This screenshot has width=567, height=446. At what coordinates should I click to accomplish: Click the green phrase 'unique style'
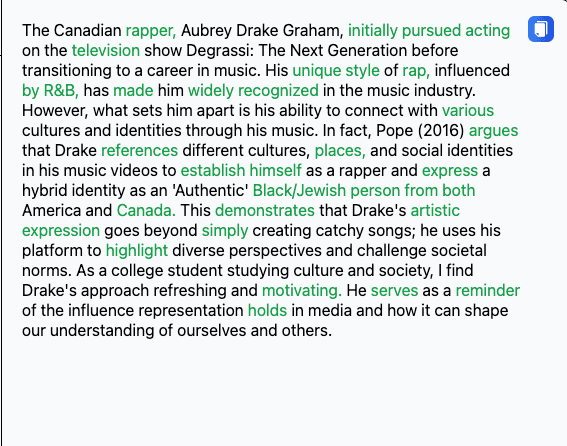pyautogui.click(x=336, y=71)
